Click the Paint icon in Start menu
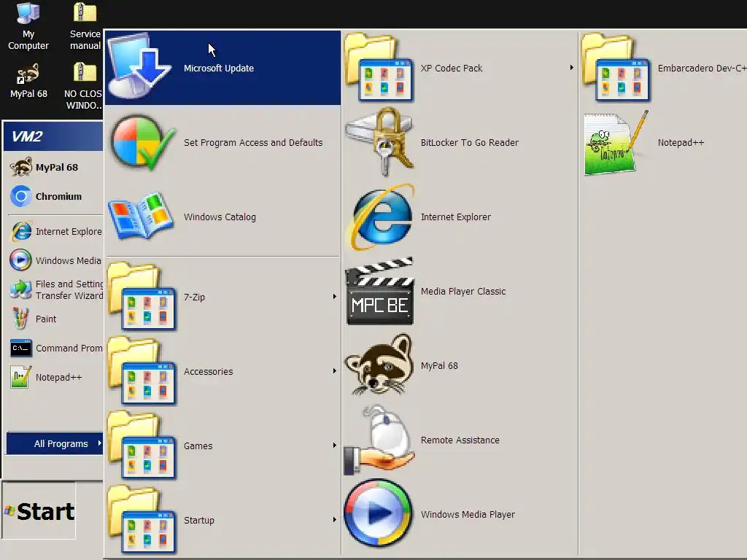Screen dimensions: 747x560 tap(20, 319)
